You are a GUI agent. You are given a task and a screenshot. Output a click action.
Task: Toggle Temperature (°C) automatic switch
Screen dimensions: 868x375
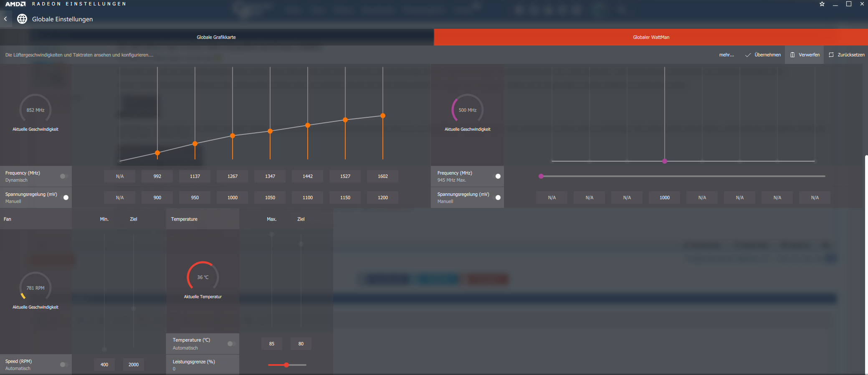[231, 344]
